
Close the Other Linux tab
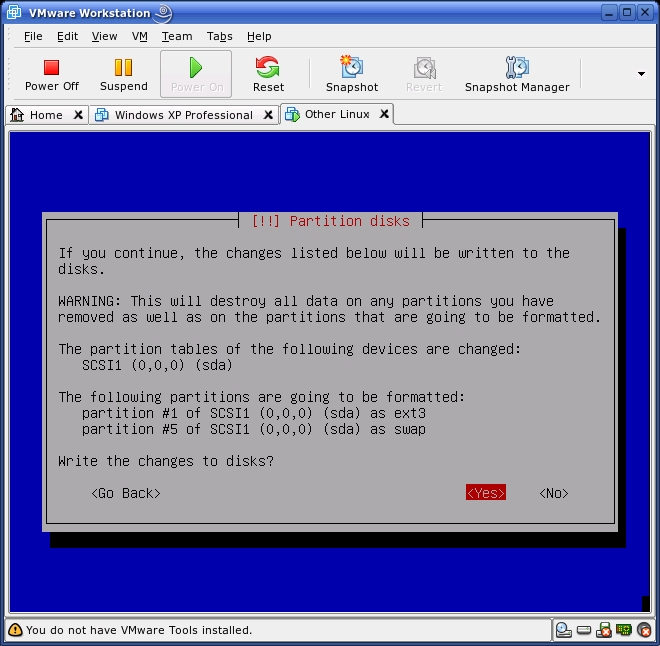(383, 114)
